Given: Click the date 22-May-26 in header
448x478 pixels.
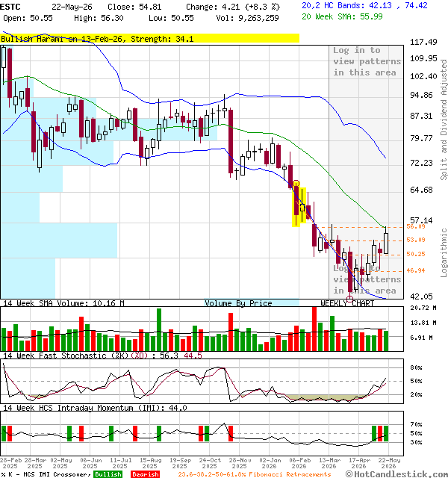Looking at the screenshot, I should click(72, 7).
